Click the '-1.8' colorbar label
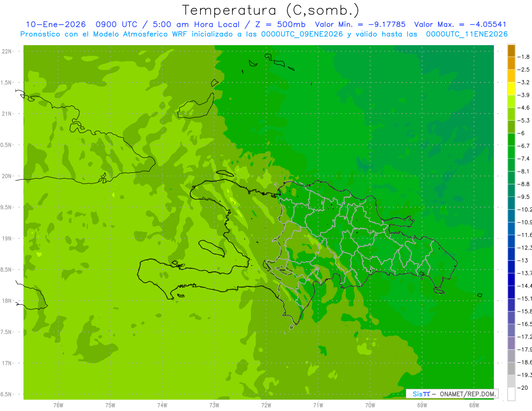The height and width of the screenshot is (411, 532). tap(524, 57)
